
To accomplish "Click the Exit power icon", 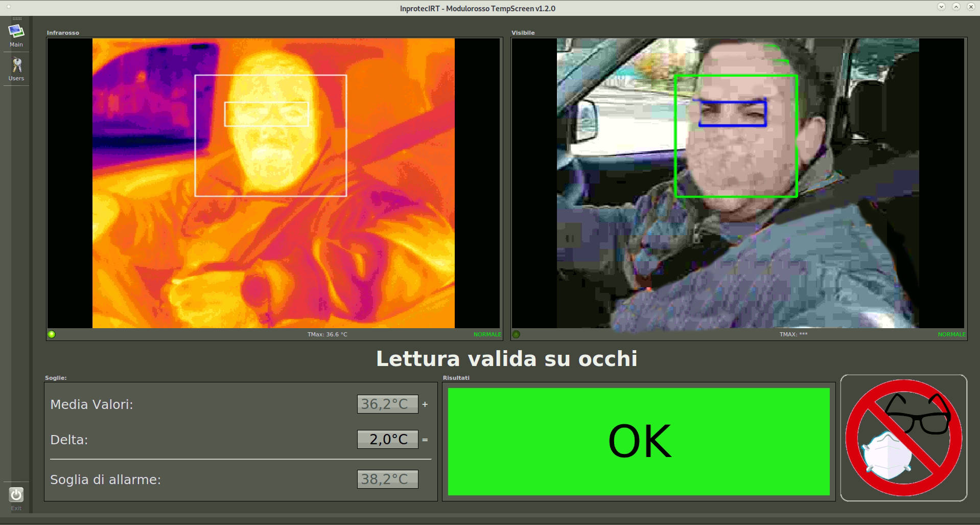I will [16, 494].
